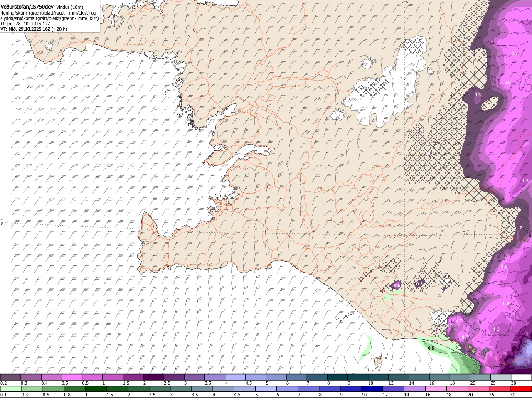Click the light periwinkle 4–4.5 snow swatch

235,377
